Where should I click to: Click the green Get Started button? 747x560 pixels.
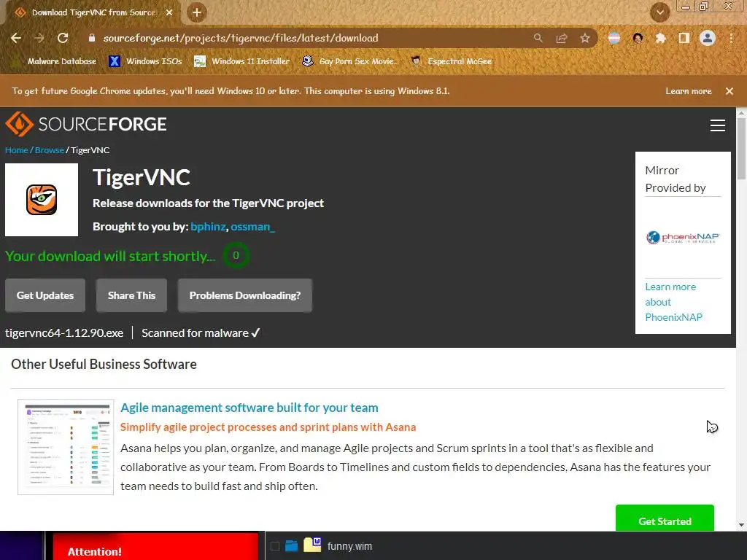pos(665,520)
